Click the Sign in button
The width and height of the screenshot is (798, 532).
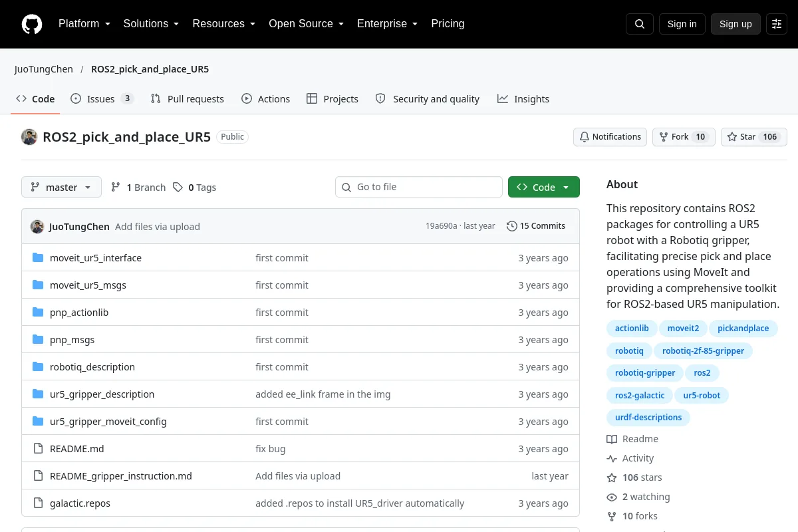click(682, 24)
